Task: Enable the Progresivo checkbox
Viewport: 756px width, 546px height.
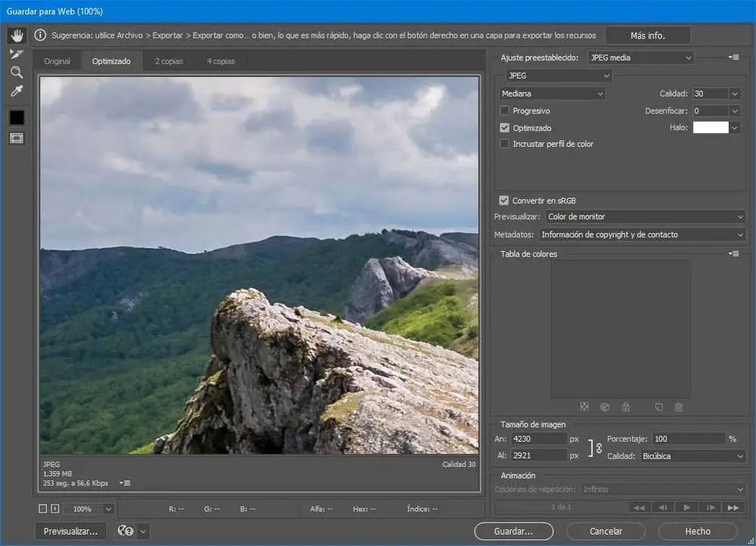Action: coord(505,111)
